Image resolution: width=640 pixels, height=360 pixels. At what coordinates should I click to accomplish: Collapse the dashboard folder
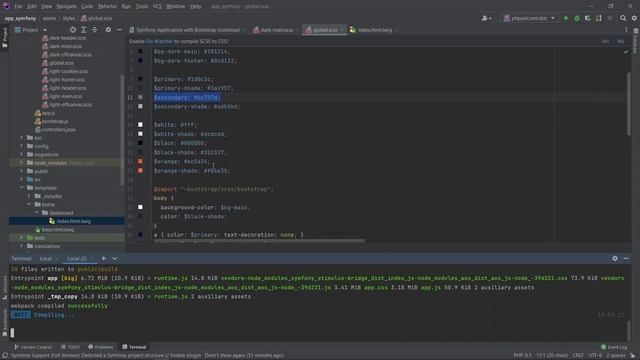coord(37,213)
